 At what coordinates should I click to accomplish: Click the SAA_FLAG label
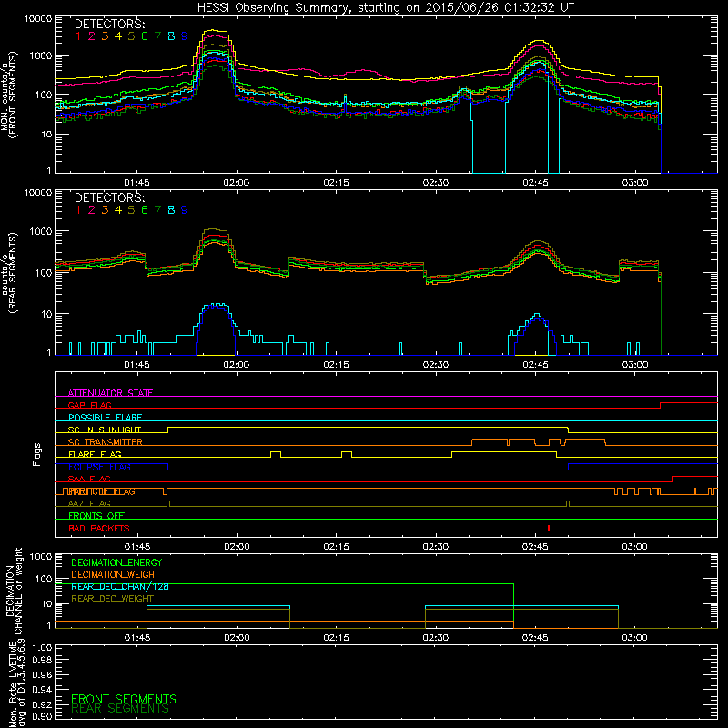coord(89,479)
